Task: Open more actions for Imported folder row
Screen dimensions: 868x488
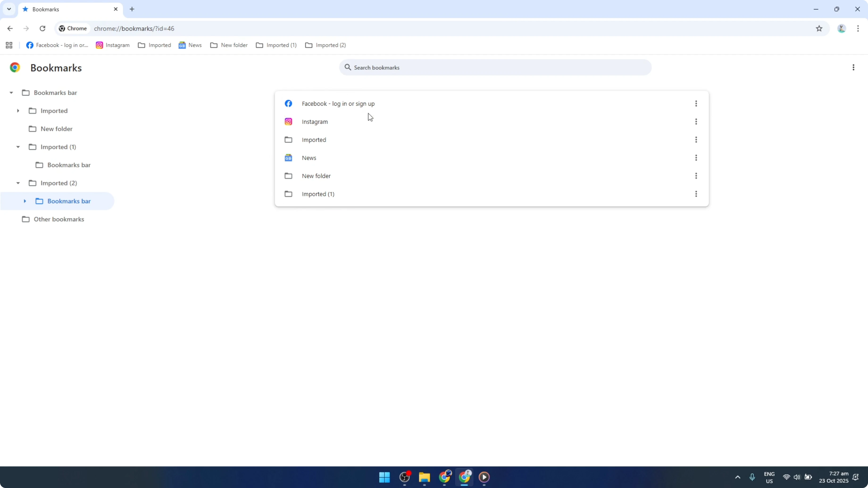Action: tap(696, 140)
